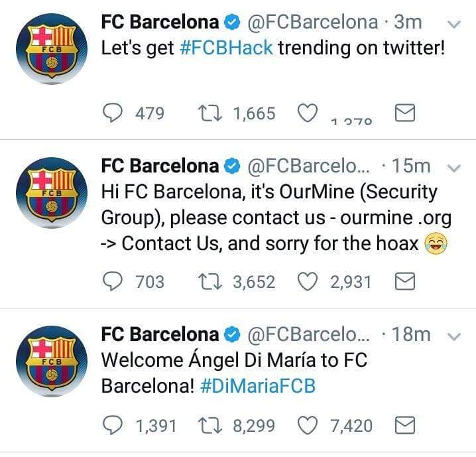
Task: Like the OurMine hoax tweet
Action: 308,281
